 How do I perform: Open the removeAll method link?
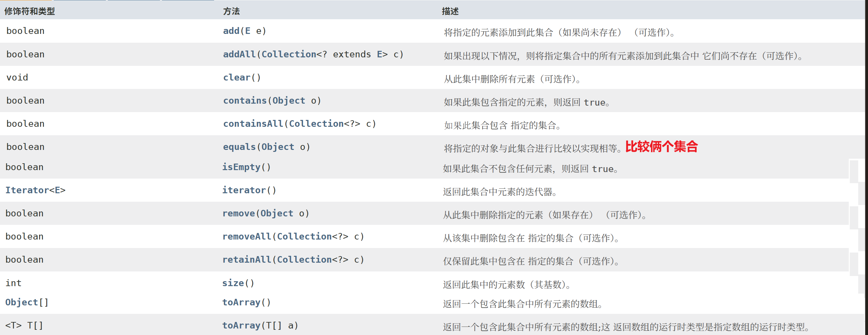(246, 237)
